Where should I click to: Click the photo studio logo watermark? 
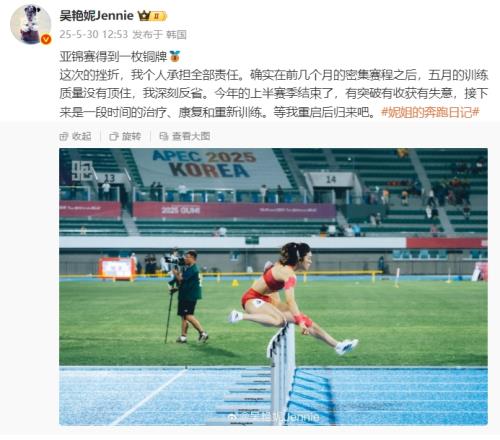82,171
